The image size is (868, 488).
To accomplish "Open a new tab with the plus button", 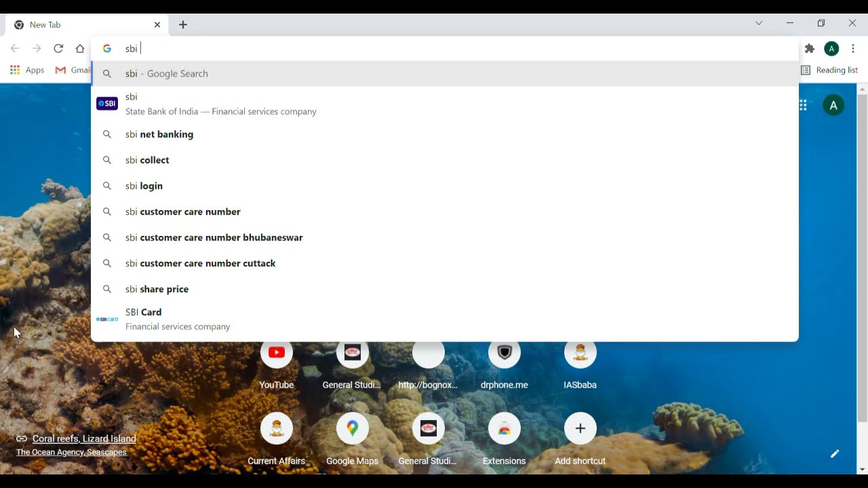I will tap(183, 24).
